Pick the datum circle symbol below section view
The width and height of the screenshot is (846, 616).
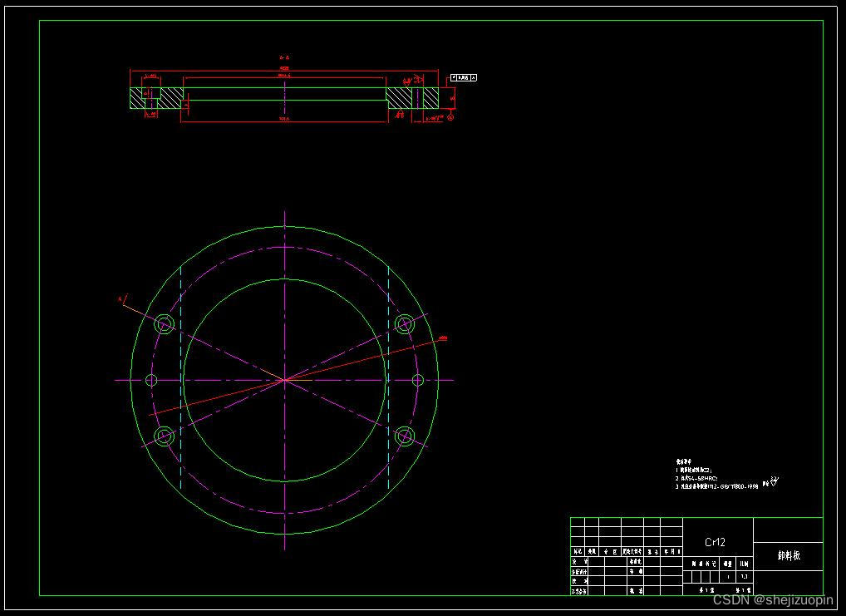click(451, 116)
